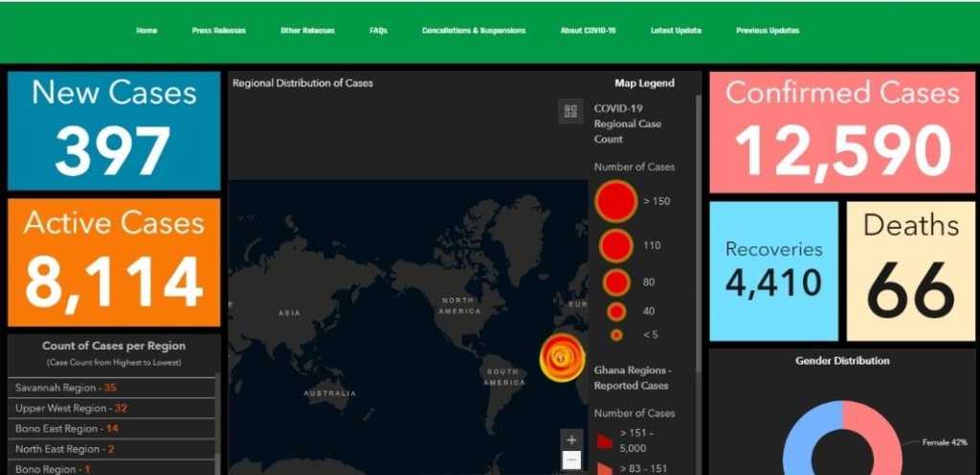
Task: View the Latest Update page
Action: (x=676, y=31)
